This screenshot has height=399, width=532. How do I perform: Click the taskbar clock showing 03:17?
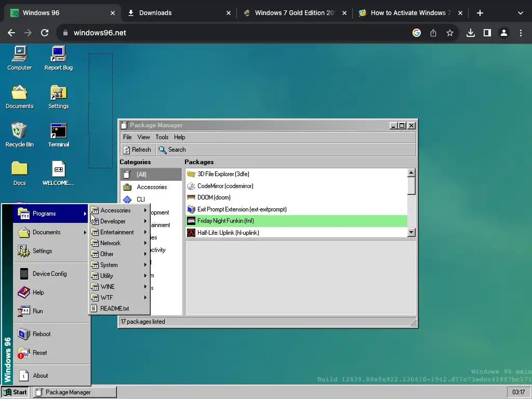pyautogui.click(x=518, y=392)
